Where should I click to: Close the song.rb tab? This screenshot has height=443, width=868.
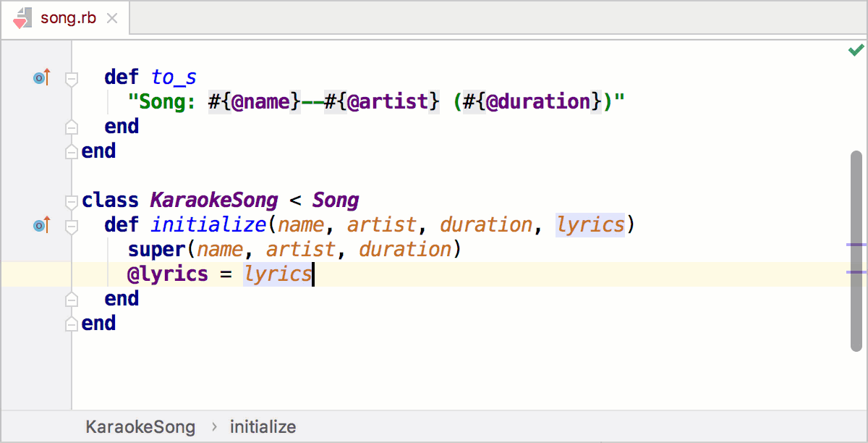(113, 20)
